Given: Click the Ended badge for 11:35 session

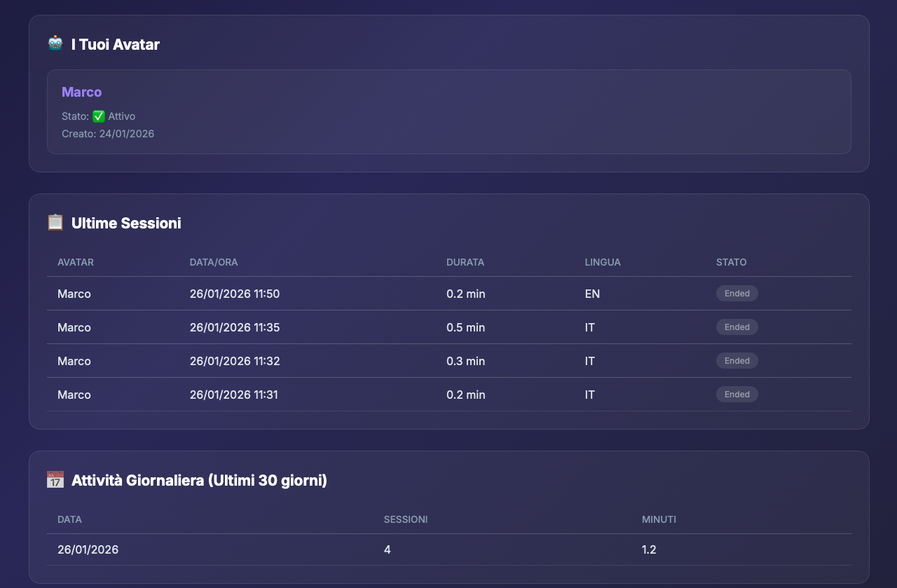Looking at the screenshot, I should pos(737,327).
